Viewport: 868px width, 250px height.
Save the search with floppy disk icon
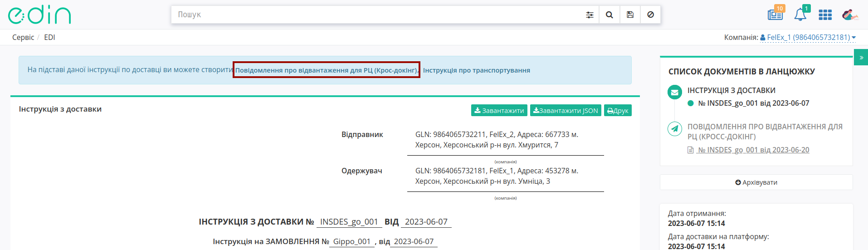(630, 15)
